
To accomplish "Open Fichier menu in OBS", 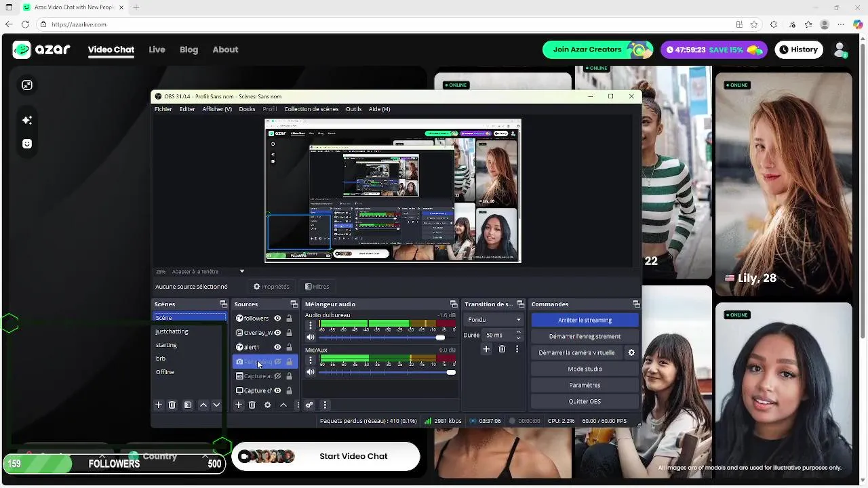I will tap(163, 109).
